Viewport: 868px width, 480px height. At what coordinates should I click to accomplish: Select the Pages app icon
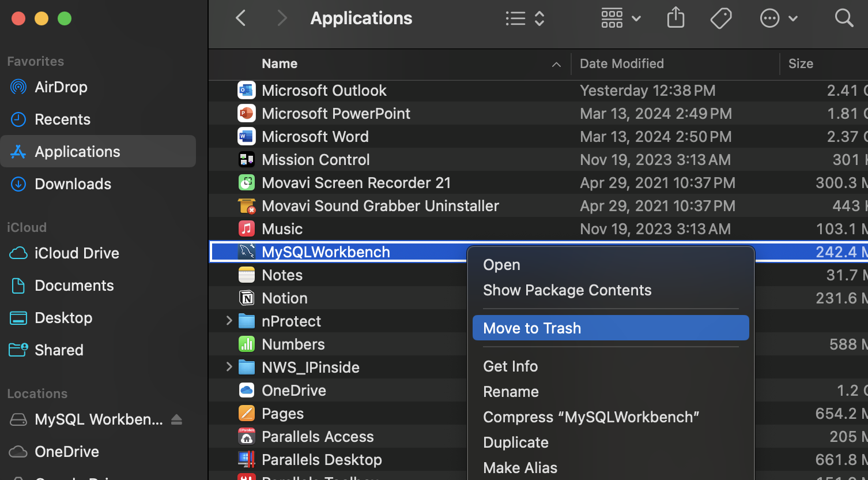(x=247, y=414)
